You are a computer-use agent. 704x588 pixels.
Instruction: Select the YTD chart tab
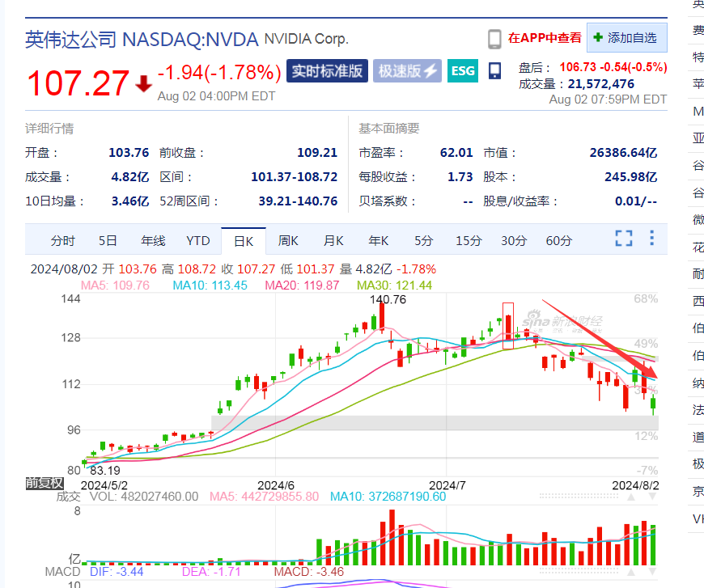[198, 241]
